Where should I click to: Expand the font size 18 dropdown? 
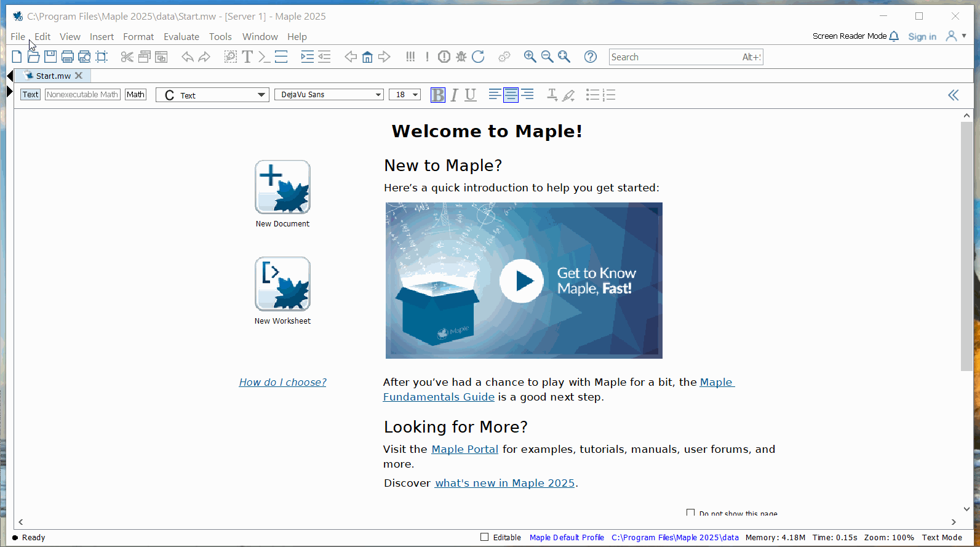(405, 95)
